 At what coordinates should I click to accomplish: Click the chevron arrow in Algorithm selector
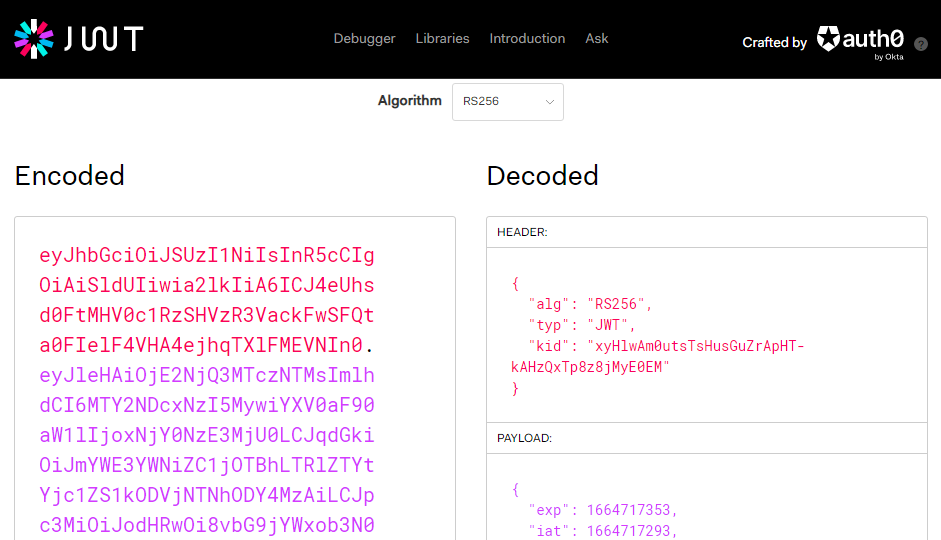pos(549,102)
